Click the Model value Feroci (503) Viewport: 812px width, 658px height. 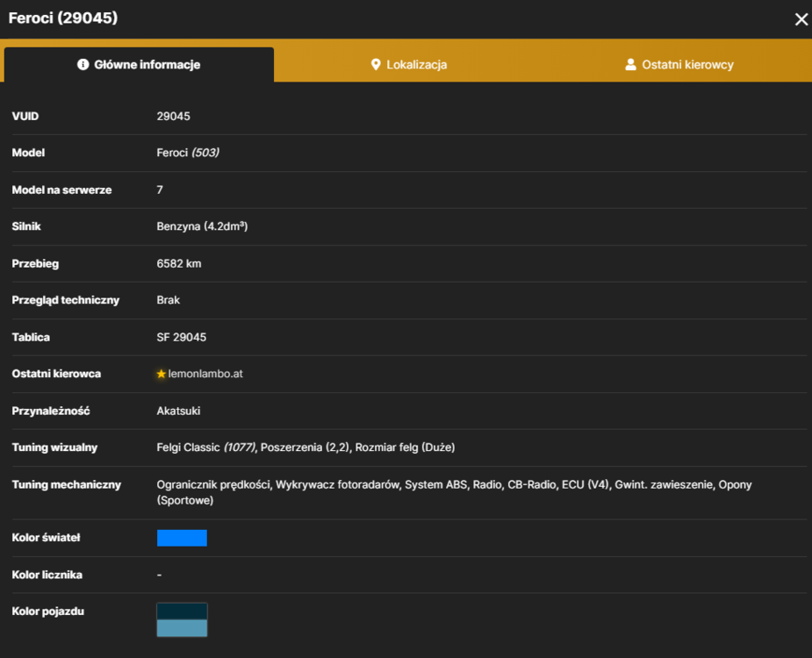(188, 153)
